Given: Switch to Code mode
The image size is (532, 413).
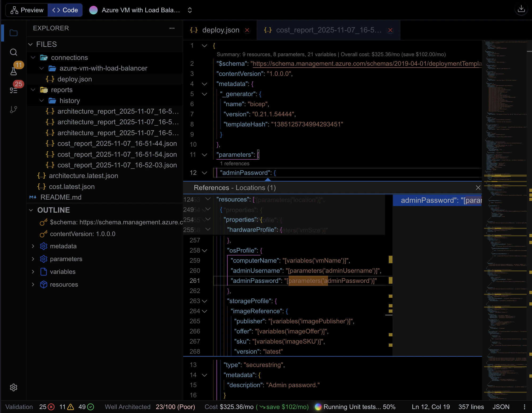Looking at the screenshot, I should [x=65, y=10].
